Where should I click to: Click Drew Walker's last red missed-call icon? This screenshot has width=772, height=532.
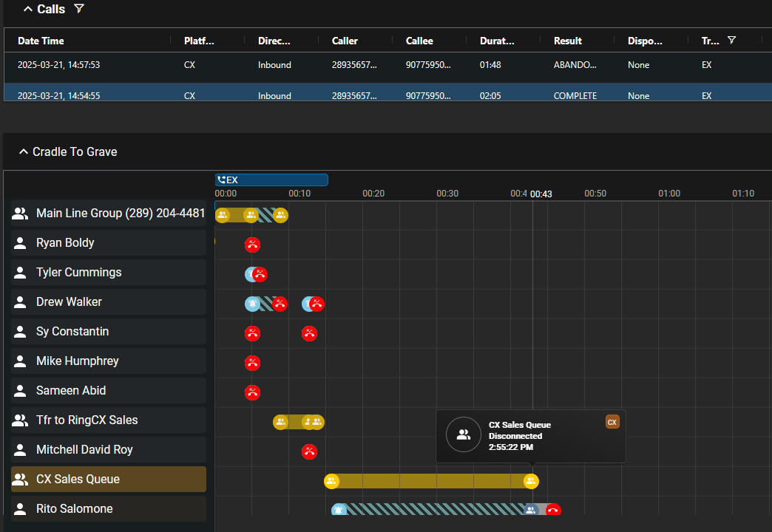316,304
